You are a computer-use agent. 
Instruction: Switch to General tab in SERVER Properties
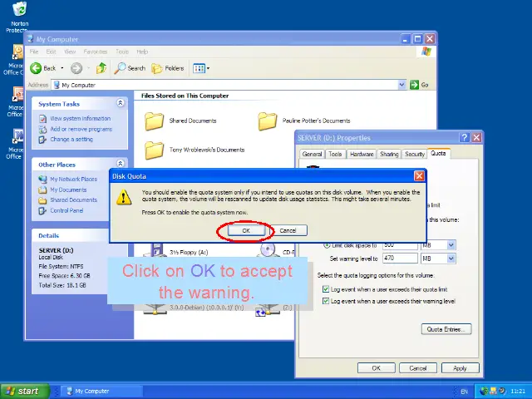(312, 154)
